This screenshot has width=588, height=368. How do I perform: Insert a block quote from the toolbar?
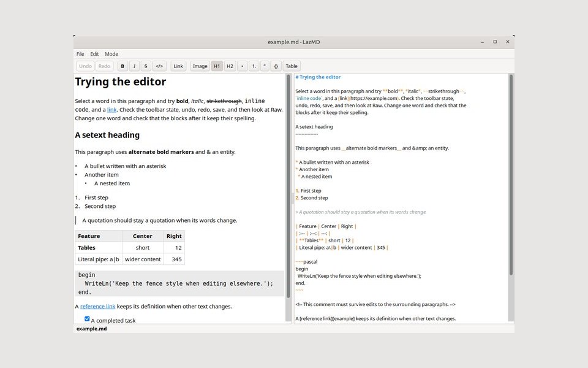(x=265, y=66)
